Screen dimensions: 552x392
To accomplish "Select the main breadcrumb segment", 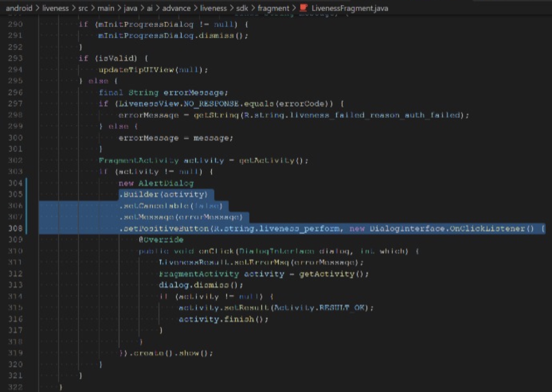I will coord(106,8).
